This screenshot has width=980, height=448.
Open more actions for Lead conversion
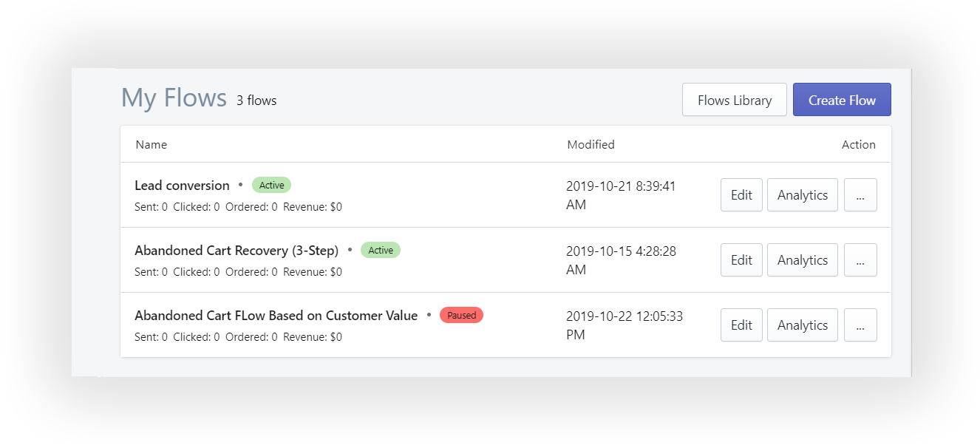pyautogui.click(x=860, y=195)
